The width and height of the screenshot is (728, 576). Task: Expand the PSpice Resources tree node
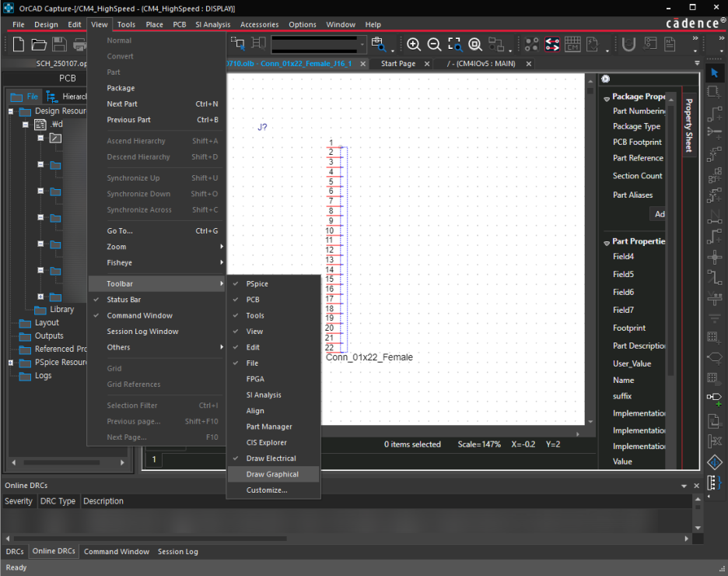(x=11, y=363)
